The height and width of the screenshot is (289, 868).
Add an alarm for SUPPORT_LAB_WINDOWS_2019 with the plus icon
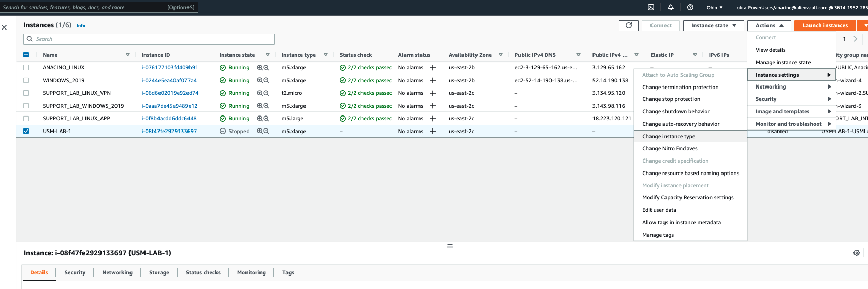[433, 106]
